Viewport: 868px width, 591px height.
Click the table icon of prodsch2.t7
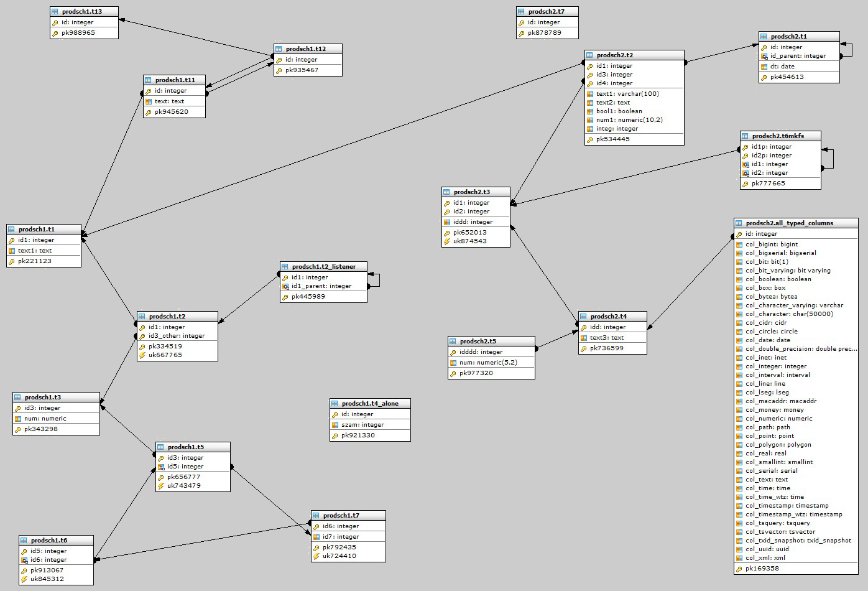tap(522, 12)
